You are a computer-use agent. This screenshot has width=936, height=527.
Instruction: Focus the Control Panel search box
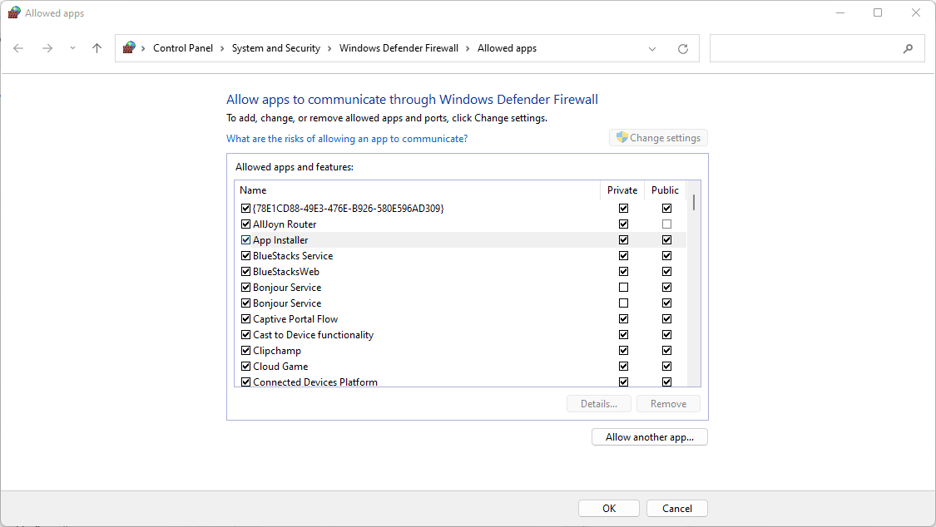[x=817, y=48]
